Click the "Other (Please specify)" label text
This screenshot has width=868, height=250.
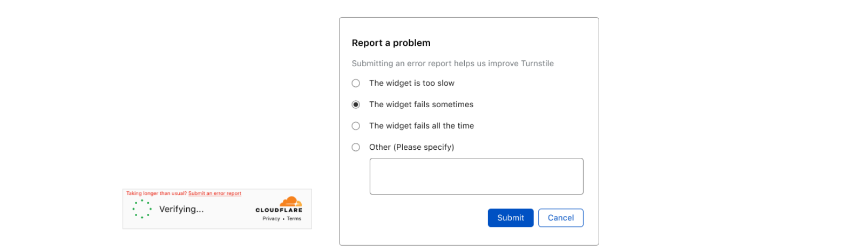411,147
